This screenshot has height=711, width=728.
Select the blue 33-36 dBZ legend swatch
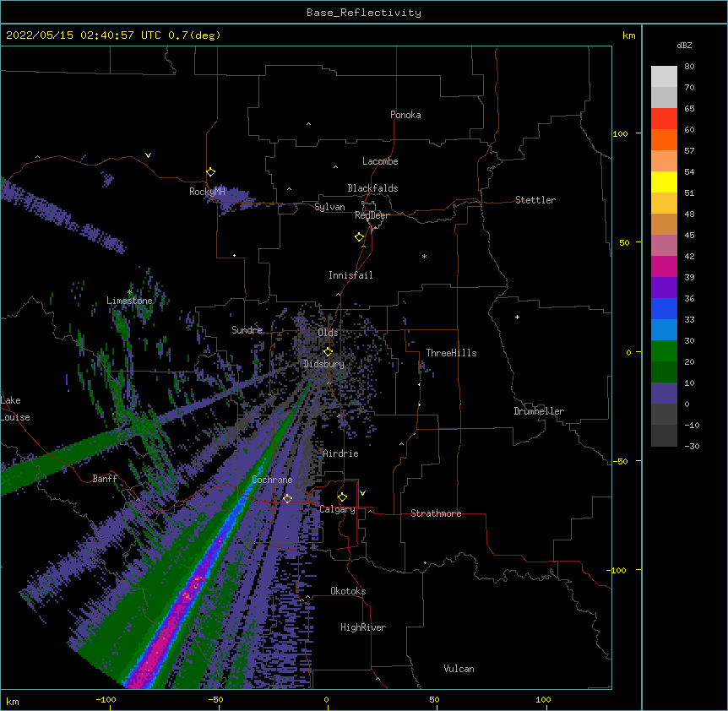point(664,308)
